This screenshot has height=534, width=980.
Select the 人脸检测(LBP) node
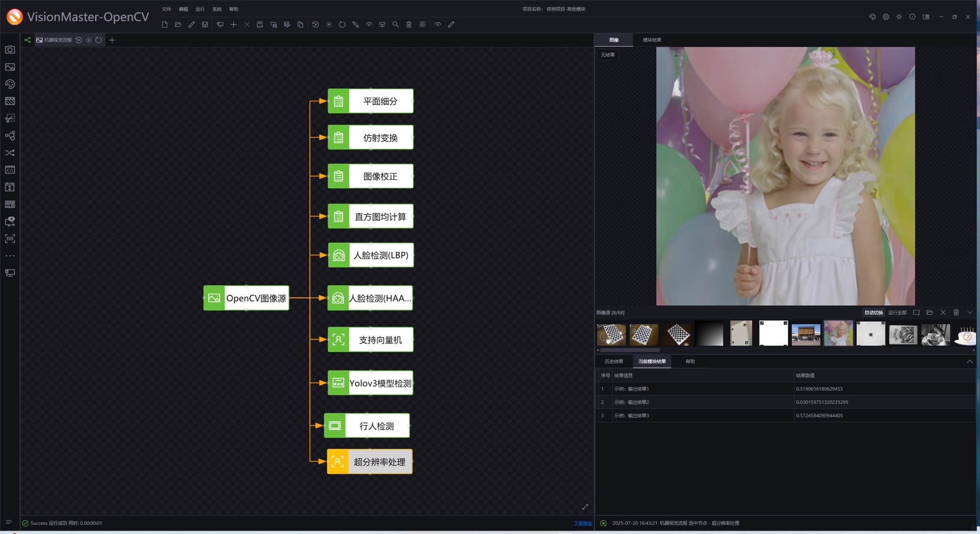click(x=371, y=255)
